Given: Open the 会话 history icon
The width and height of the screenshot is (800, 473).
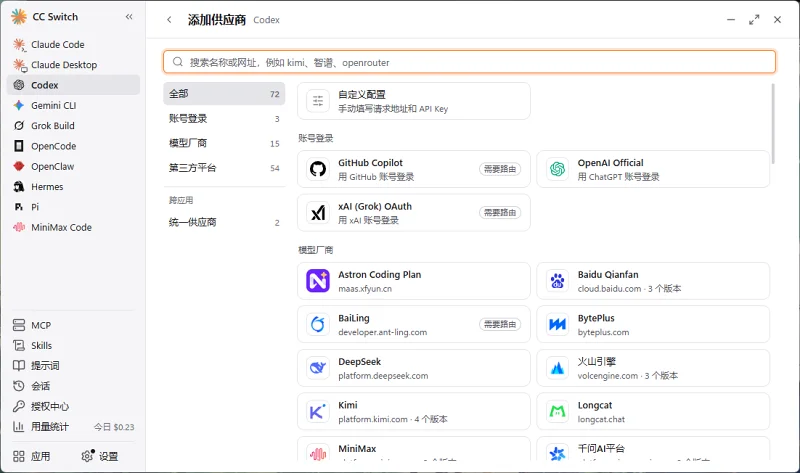Looking at the screenshot, I should tap(19, 386).
